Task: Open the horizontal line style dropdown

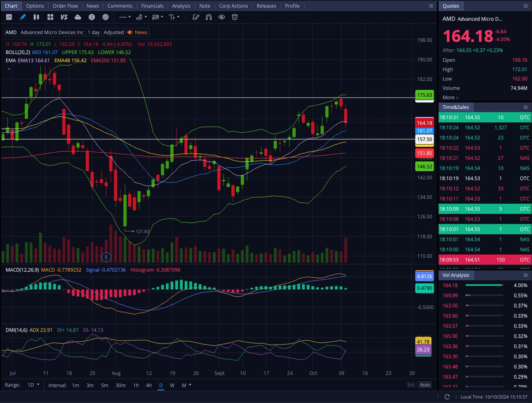Action: (x=125, y=17)
